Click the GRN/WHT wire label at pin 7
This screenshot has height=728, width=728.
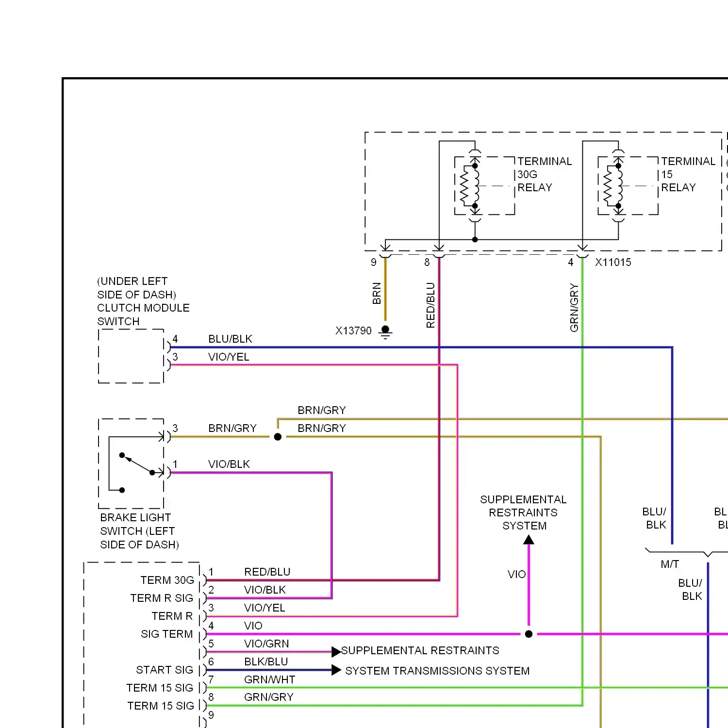[x=269, y=680]
